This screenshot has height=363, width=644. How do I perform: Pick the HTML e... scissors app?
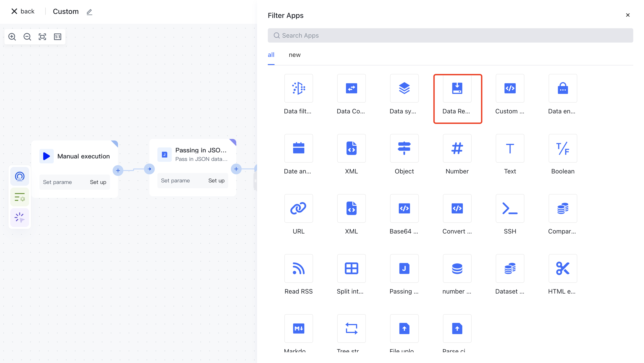click(x=562, y=268)
